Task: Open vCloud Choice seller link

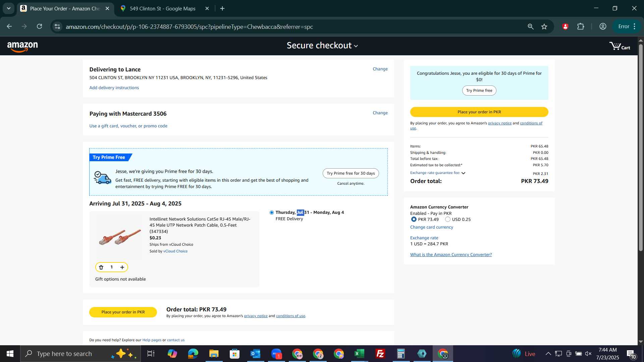Action: pyautogui.click(x=175, y=251)
